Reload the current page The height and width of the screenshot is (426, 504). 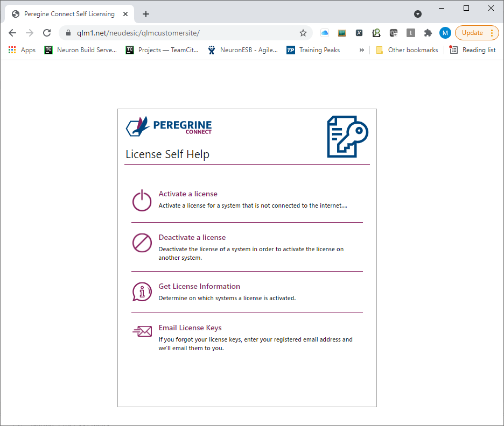[x=47, y=33]
